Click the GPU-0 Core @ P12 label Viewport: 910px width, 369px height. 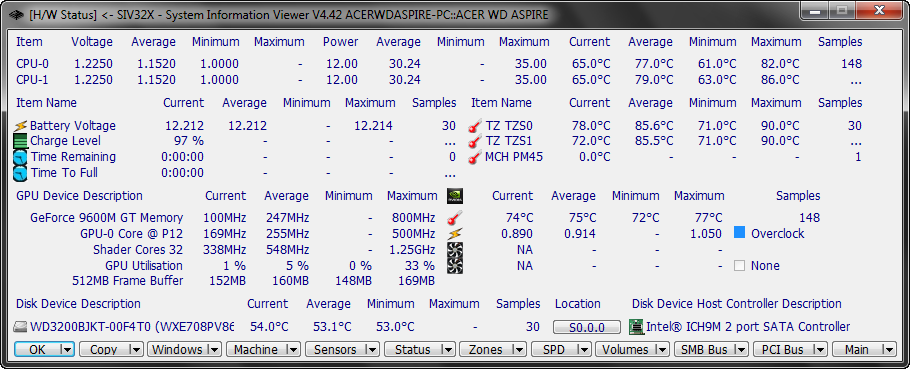[x=131, y=233]
